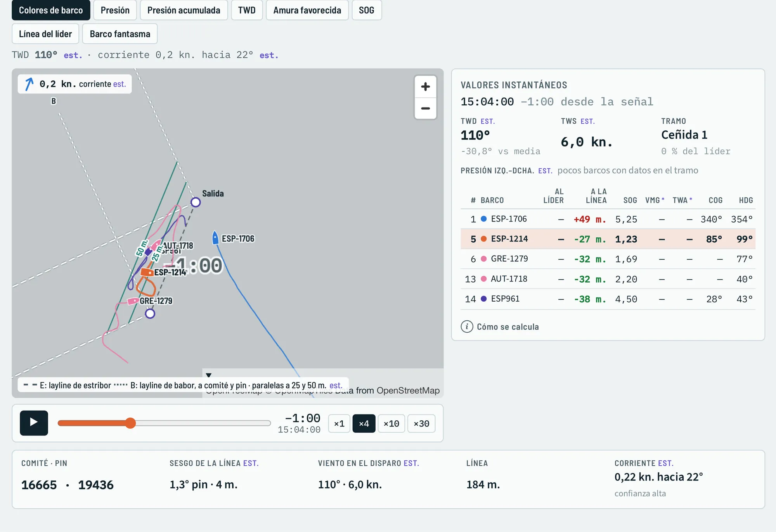This screenshot has width=776, height=532.
Task: Click the OpenStreetMap attribution text
Action: [x=408, y=390]
